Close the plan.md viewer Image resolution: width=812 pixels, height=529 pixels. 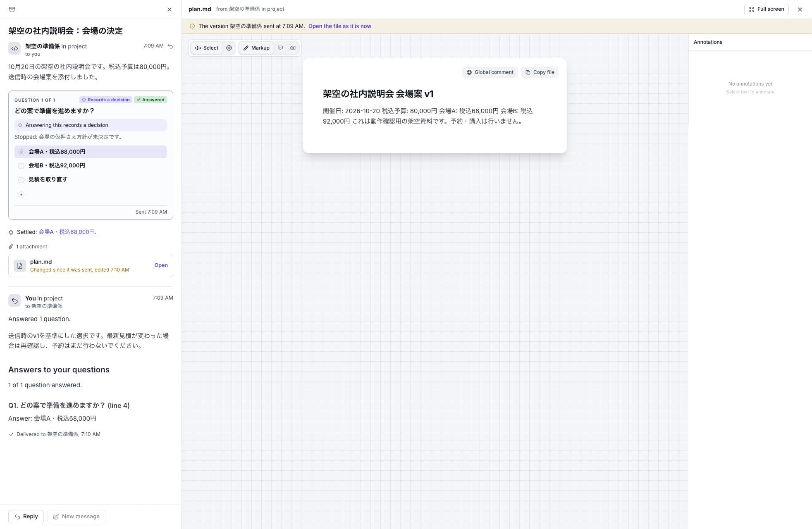pyautogui.click(x=800, y=10)
